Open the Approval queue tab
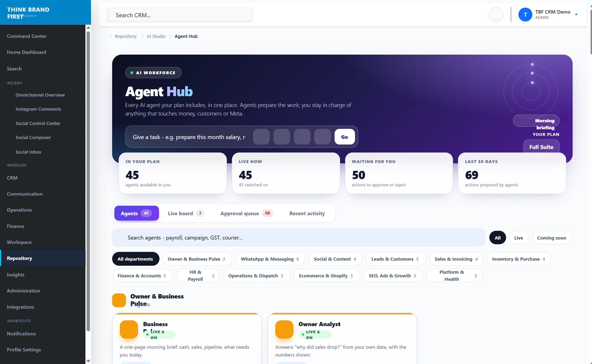The image size is (592, 364). click(x=246, y=213)
